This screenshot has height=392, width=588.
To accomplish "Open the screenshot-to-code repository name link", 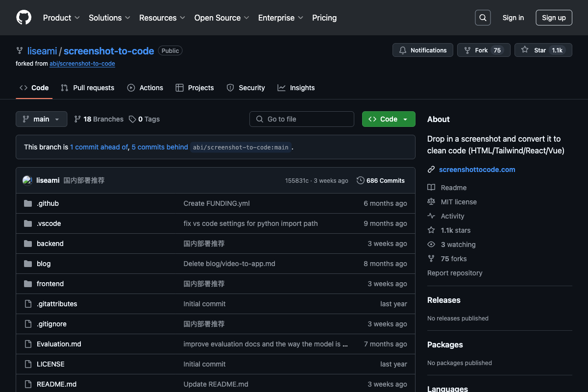I will [x=109, y=51].
